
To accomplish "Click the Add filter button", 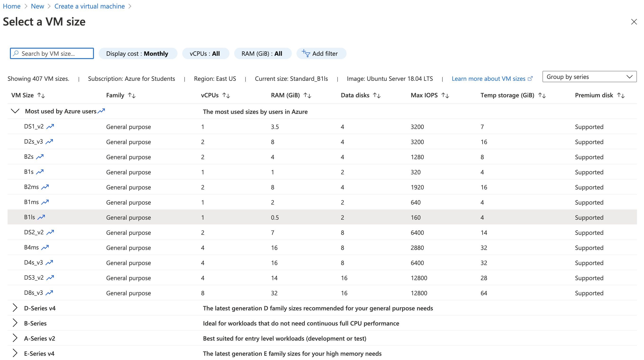I will (x=321, y=54).
